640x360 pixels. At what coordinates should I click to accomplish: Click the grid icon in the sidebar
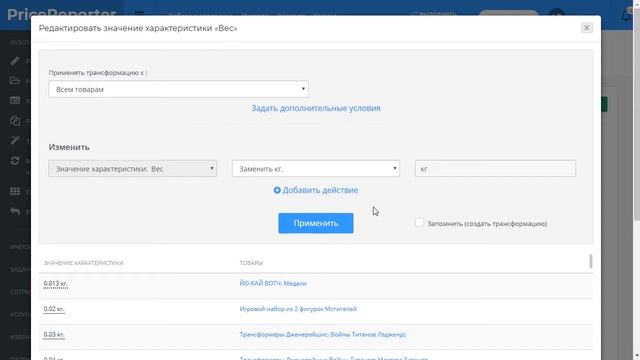coord(15,191)
